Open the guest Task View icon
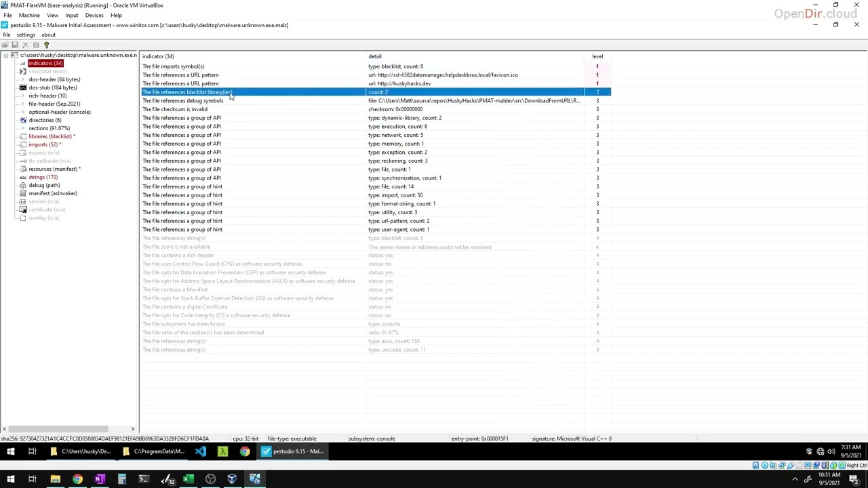Viewport: 868px width, 488px height. pyautogui.click(x=32, y=451)
